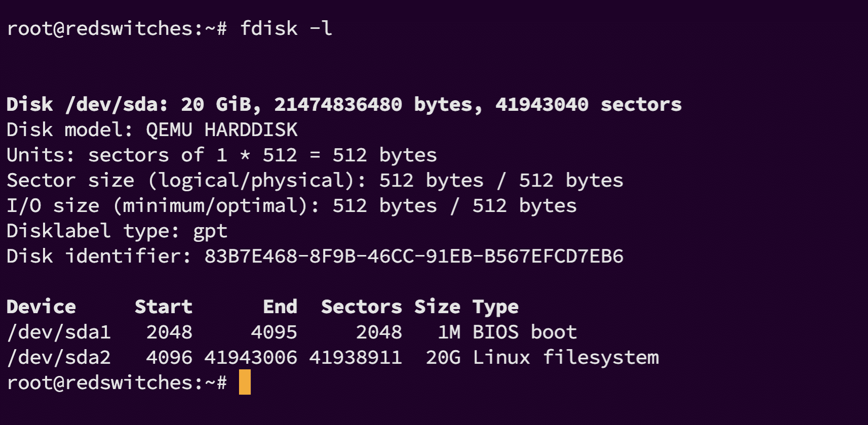
Task: Click the QEMU HARDDISK model text
Action: 222,130
